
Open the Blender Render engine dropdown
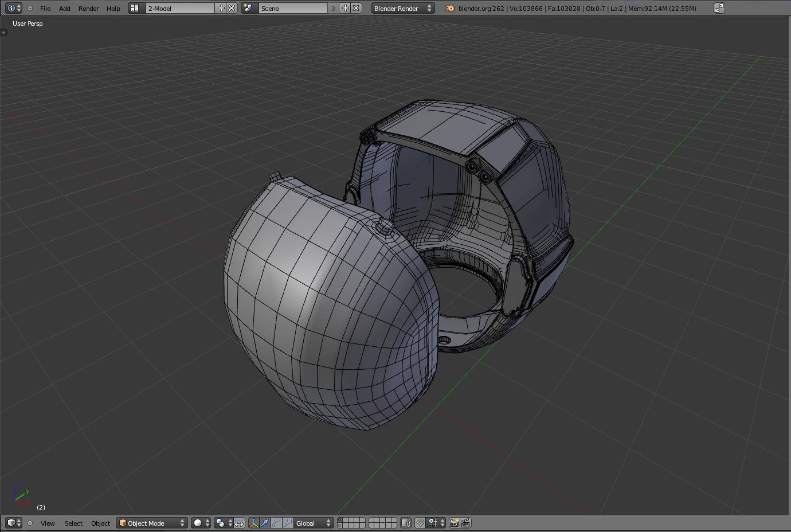[402, 8]
